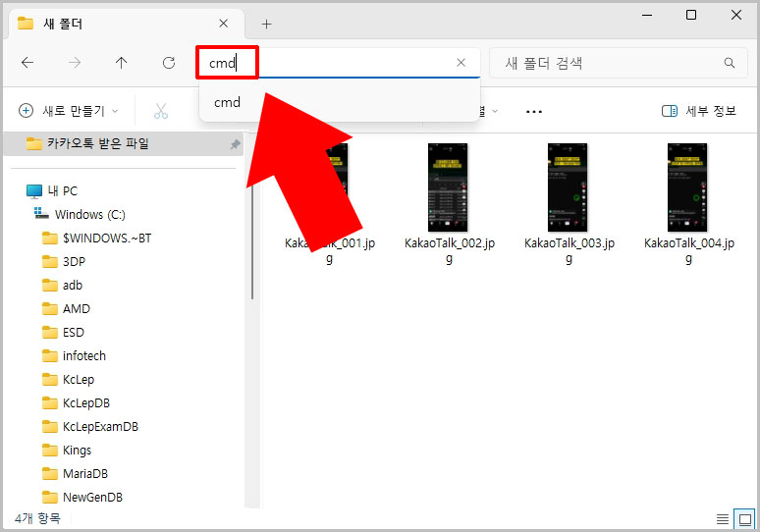The image size is (760, 532).
Task: Refresh the current folder view
Action: pyautogui.click(x=169, y=63)
